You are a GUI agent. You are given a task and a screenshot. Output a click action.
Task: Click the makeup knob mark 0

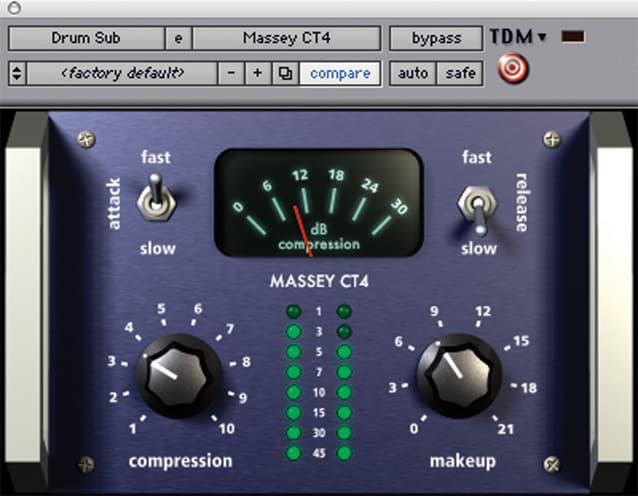(x=414, y=428)
